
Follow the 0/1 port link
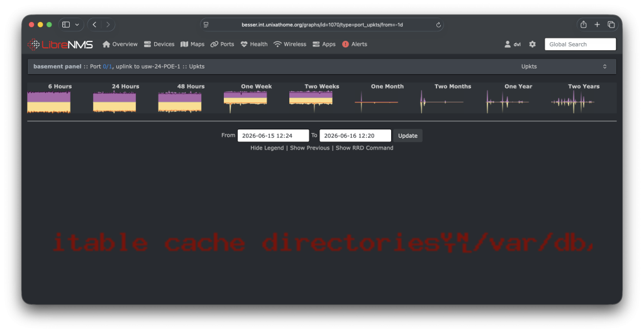click(x=107, y=67)
